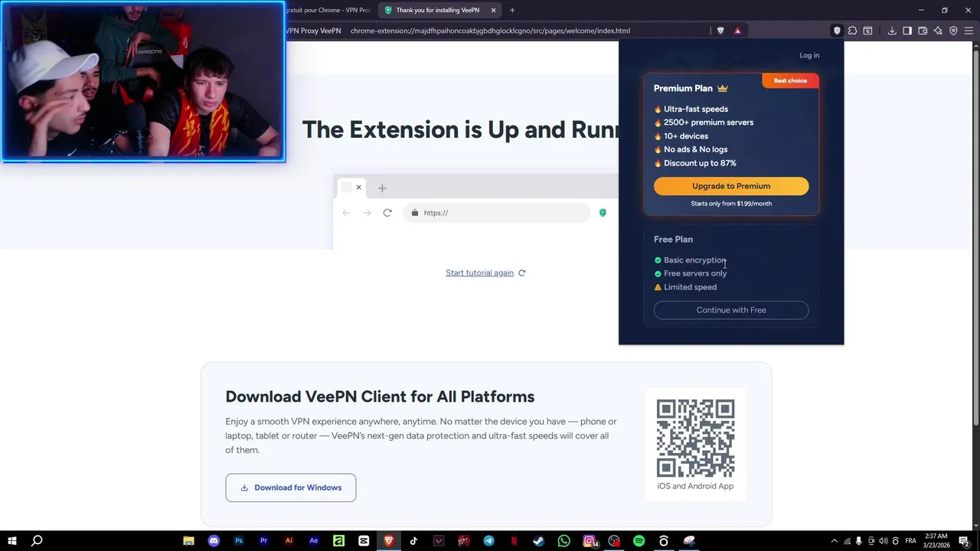This screenshot has width=980, height=551.
Task: Open Windows search magnifier on taskbar
Action: tap(37, 541)
